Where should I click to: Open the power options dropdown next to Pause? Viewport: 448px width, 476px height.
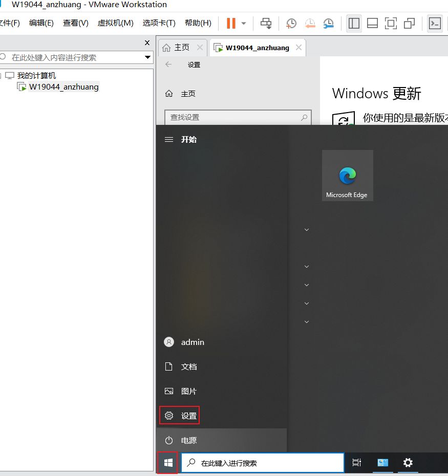(x=244, y=24)
